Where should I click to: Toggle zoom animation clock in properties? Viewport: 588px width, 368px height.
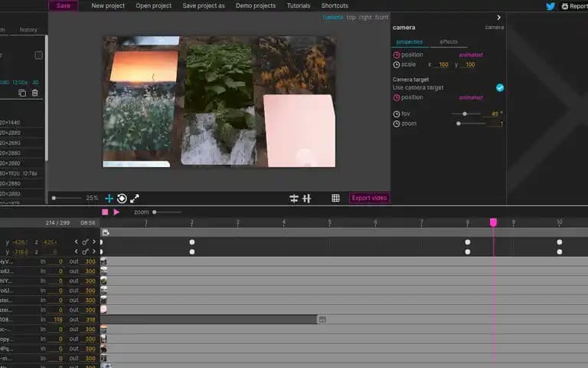pos(397,123)
